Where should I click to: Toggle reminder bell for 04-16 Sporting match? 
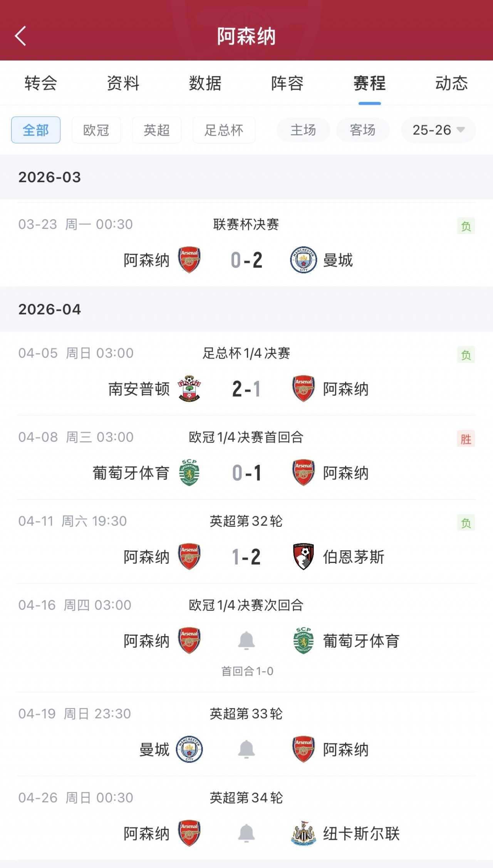[x=246, y=641]
